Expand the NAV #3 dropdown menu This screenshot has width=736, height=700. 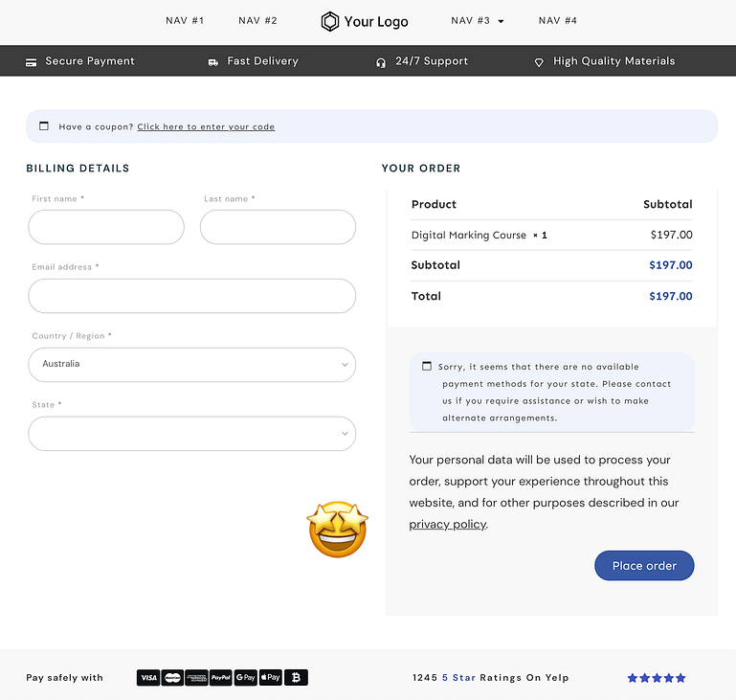(478, 21)
